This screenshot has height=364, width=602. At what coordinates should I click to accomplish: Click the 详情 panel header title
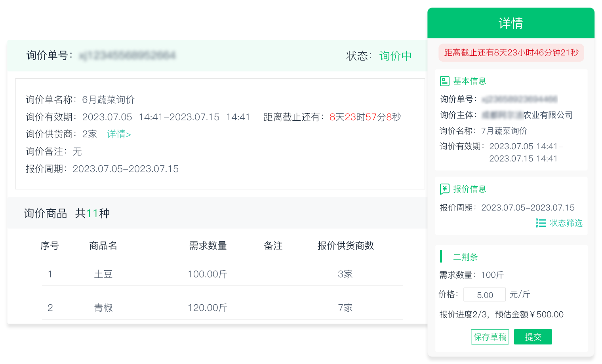click(511, 23)
